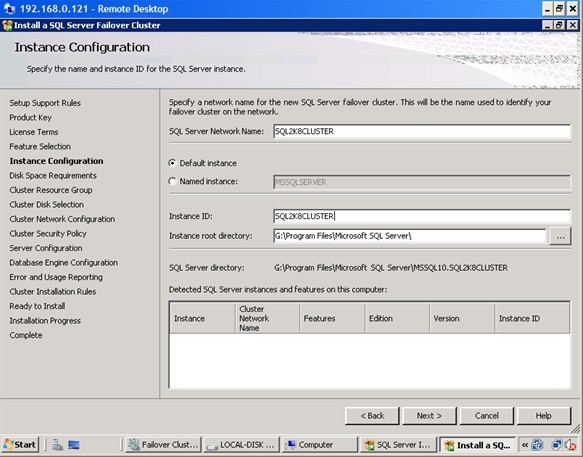Click the Remote Desktop title bar icon

[9, 9]
